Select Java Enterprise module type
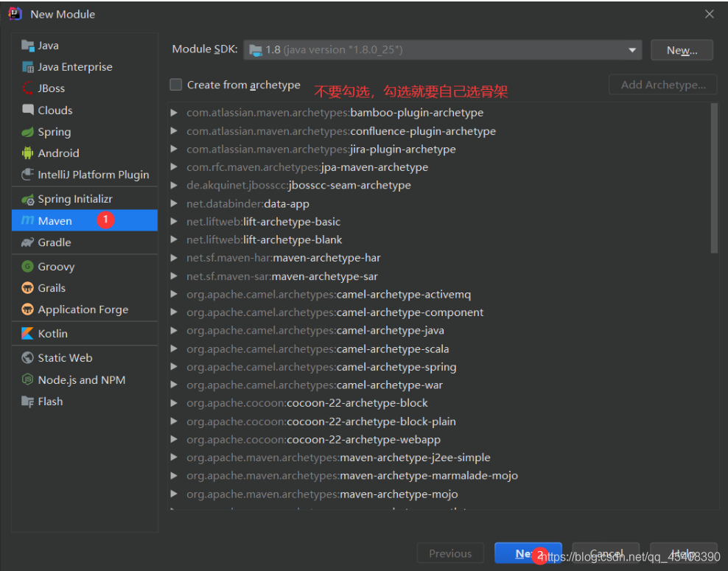This screenshot has height=571, width=728. pyautogui.click(x=85, y=67)
